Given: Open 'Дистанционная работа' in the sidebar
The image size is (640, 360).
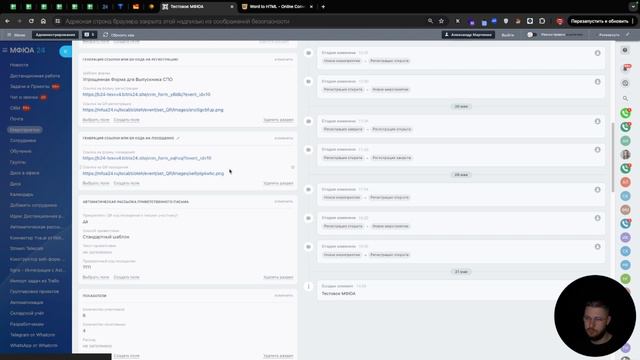Looking at the screenshot, I should pos(35,76).
